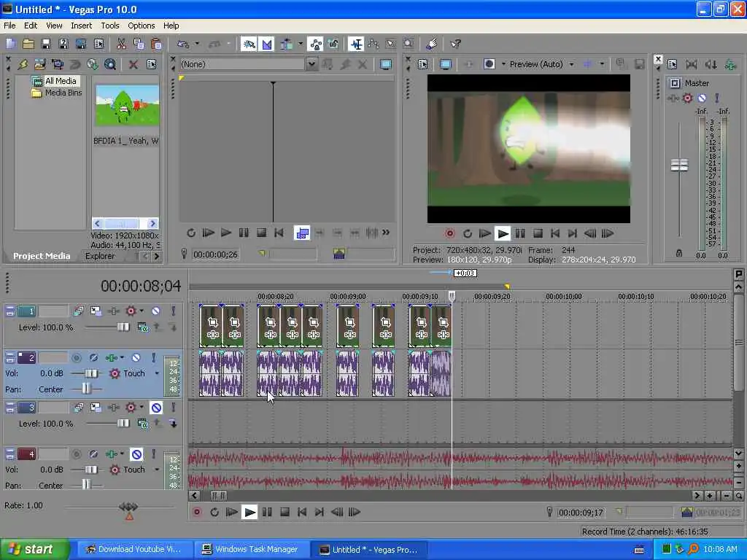
Task: Click the Cut scissors icon
Action: 122,44
